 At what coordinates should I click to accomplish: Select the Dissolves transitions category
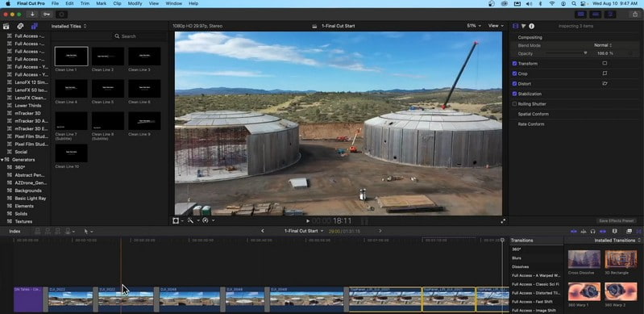click(x=520, y=266)
